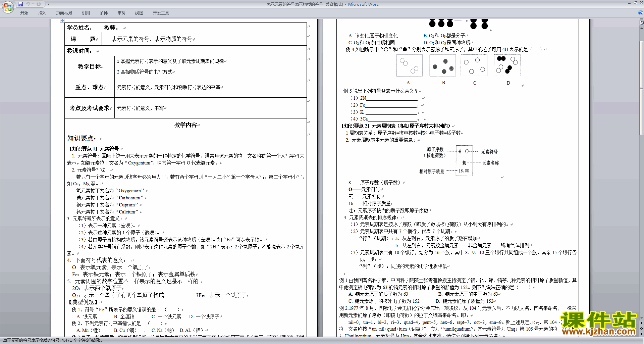Viewport: 644px width, 344px height.
Task: Open Word Help question mark icon
Action: pyautogui.click(x=641, y=13)
